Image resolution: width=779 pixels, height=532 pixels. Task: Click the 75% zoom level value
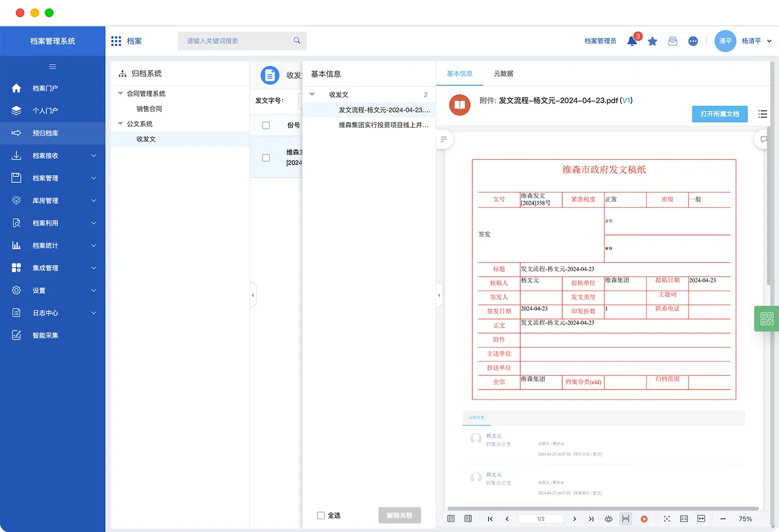click(745, 519)
